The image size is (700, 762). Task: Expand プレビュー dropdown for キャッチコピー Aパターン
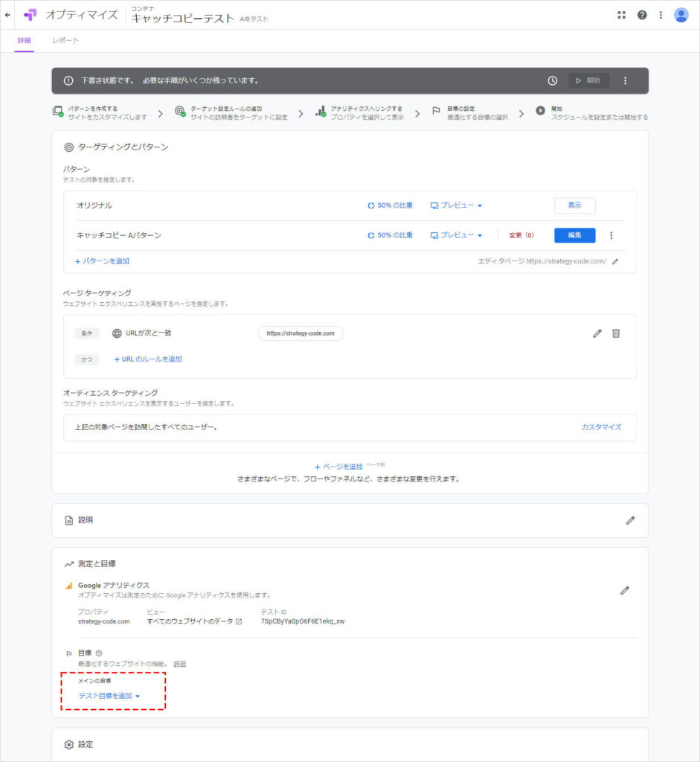pos(457,235)
